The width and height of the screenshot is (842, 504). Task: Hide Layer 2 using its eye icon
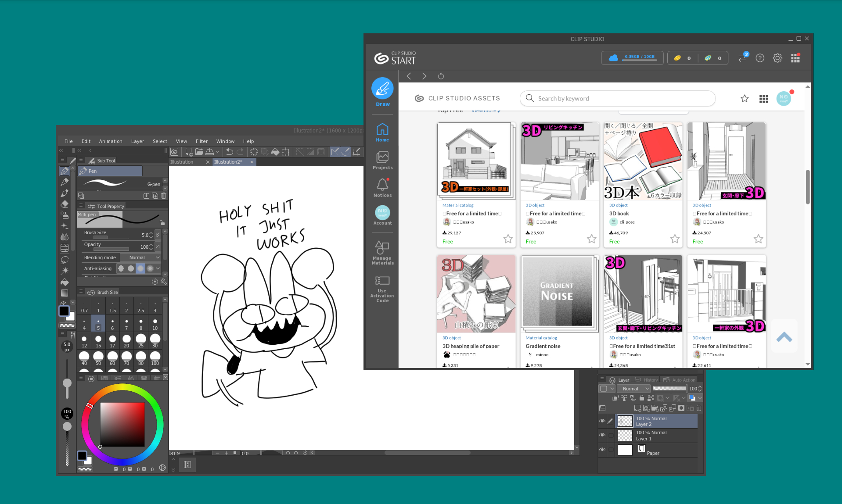(602, 421)
